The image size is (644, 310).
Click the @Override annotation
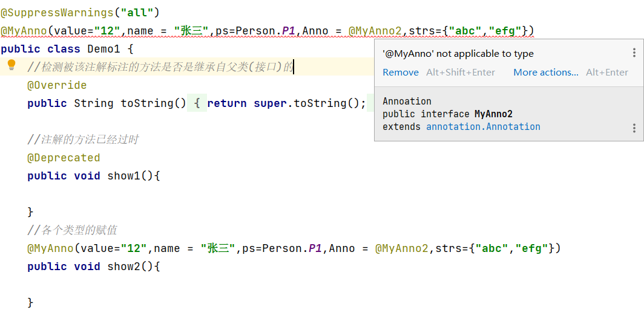pos(57,85)
